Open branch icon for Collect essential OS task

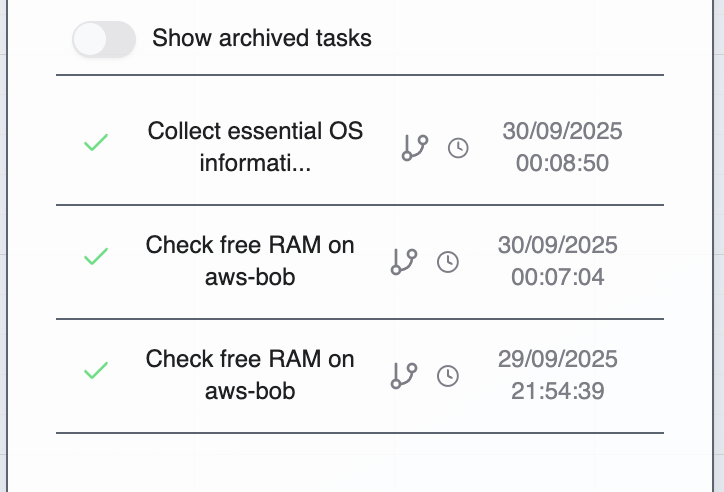(x=414, y=148)
